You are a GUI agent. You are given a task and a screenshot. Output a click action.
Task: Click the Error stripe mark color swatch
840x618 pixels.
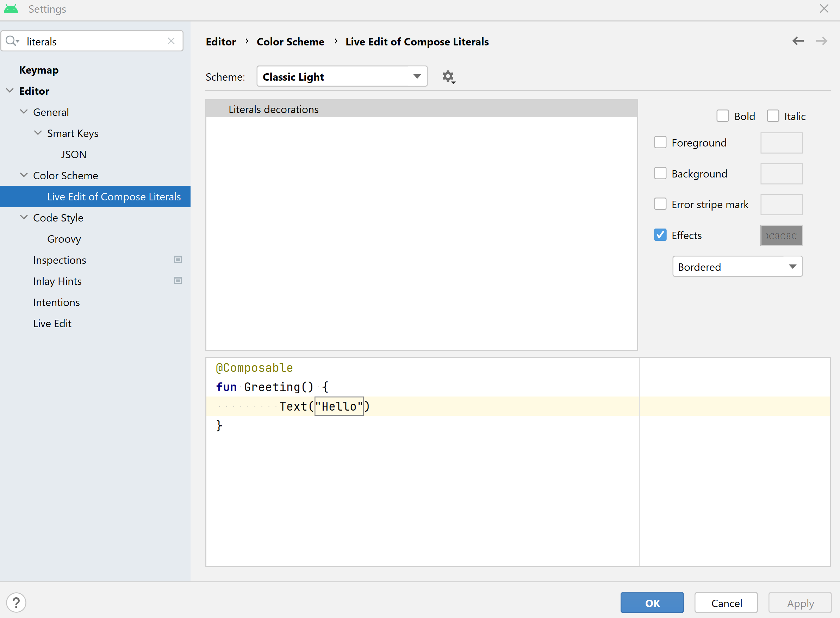pos(781,204)
